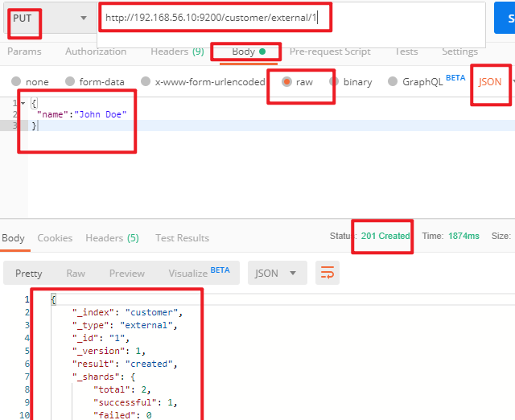Select the binary radio button
This screenshot has width=515, height=420.
[x=334, y=81]
